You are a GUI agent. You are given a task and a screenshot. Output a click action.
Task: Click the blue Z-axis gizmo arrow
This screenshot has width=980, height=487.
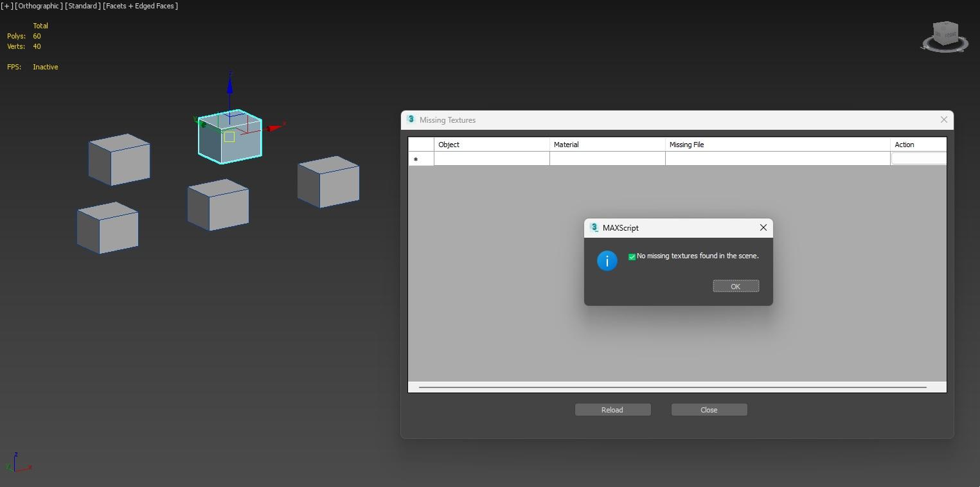tap(229, 84)
